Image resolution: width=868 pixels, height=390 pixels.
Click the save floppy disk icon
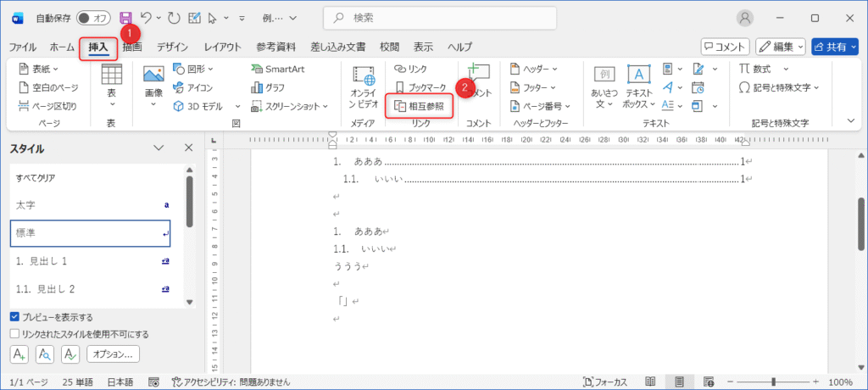click(125, 18)
